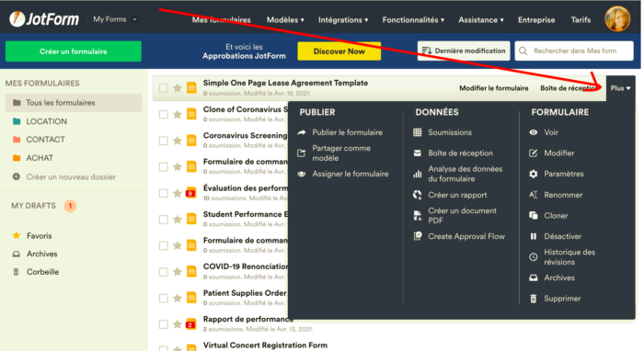Click the drafts count badge
This screenshot has height=351, width=644.
70,206
